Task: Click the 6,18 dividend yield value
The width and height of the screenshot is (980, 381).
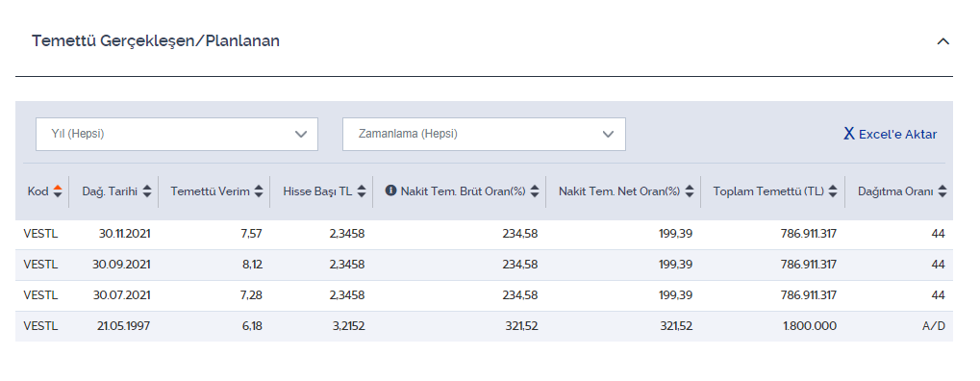Action: (252, 326)
